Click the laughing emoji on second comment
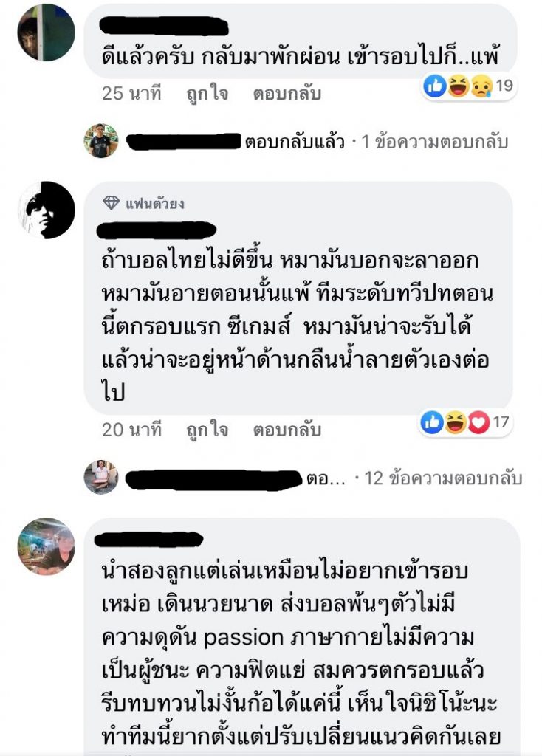542x756 pixels. click(455, 422)
